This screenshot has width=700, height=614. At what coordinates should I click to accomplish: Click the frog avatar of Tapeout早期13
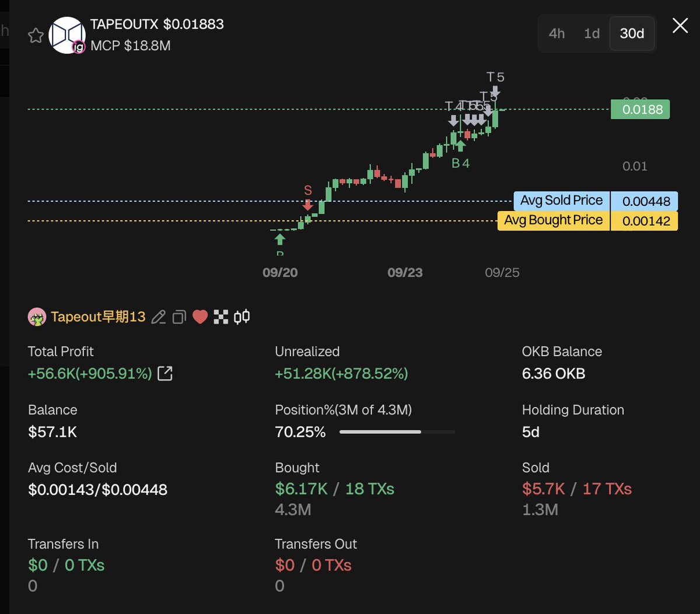coord(37,317)
